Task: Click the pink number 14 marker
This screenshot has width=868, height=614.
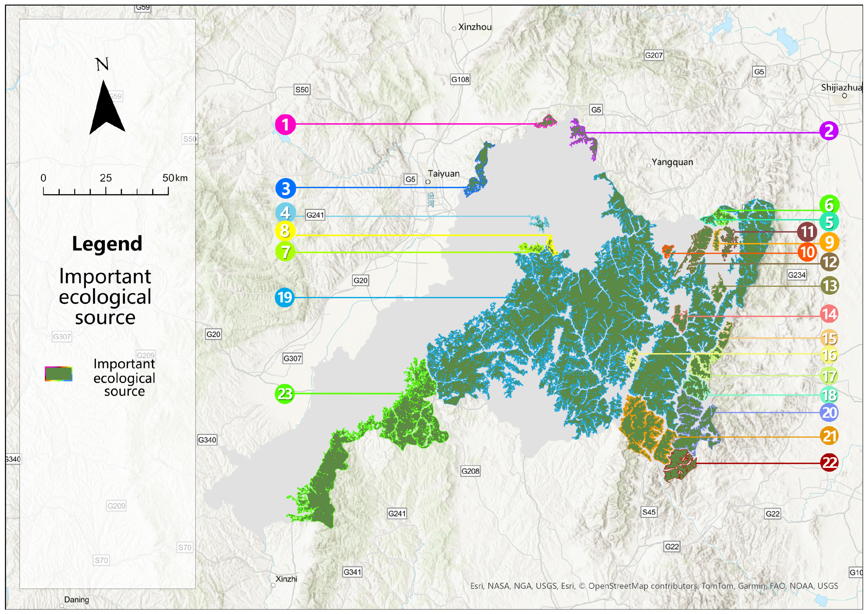Action: (829, 314)
